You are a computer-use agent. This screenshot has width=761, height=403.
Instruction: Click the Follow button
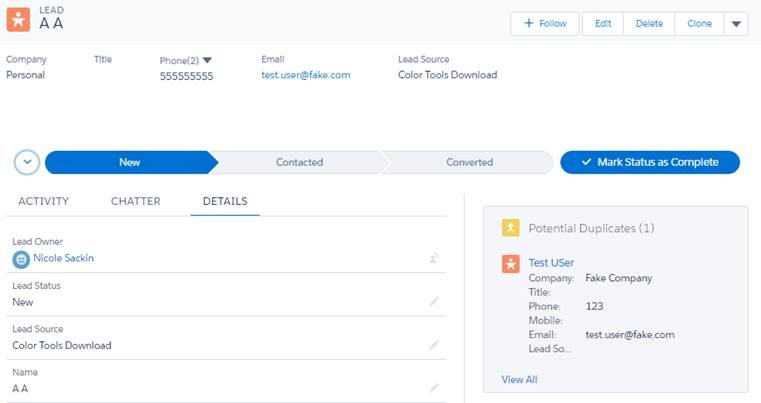[545, 24]
